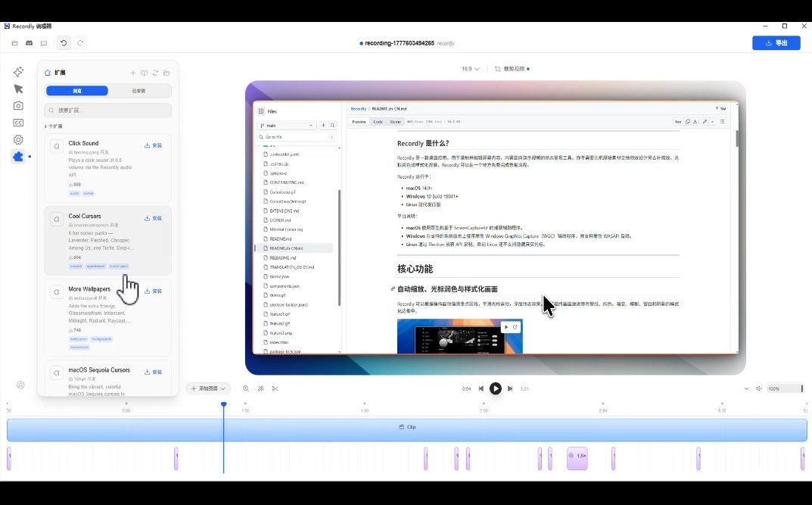Skip forward with the next control

pos(510,388)
